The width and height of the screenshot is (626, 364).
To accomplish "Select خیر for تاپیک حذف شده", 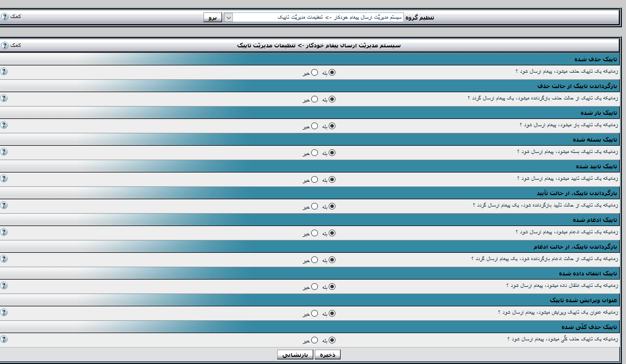I will pos(314,73).
